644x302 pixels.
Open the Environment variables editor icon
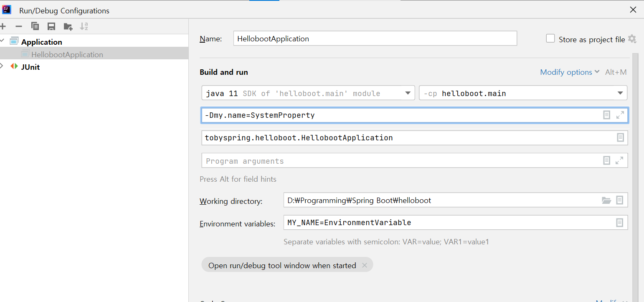coord(620,223)
